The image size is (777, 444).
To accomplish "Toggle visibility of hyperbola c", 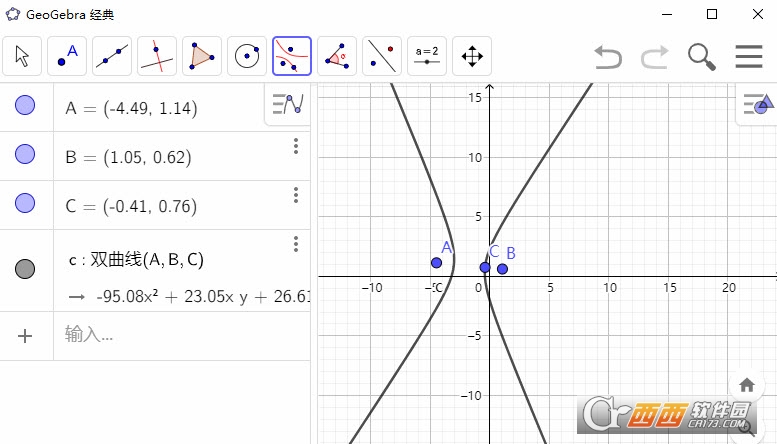I will pos(26,269).
